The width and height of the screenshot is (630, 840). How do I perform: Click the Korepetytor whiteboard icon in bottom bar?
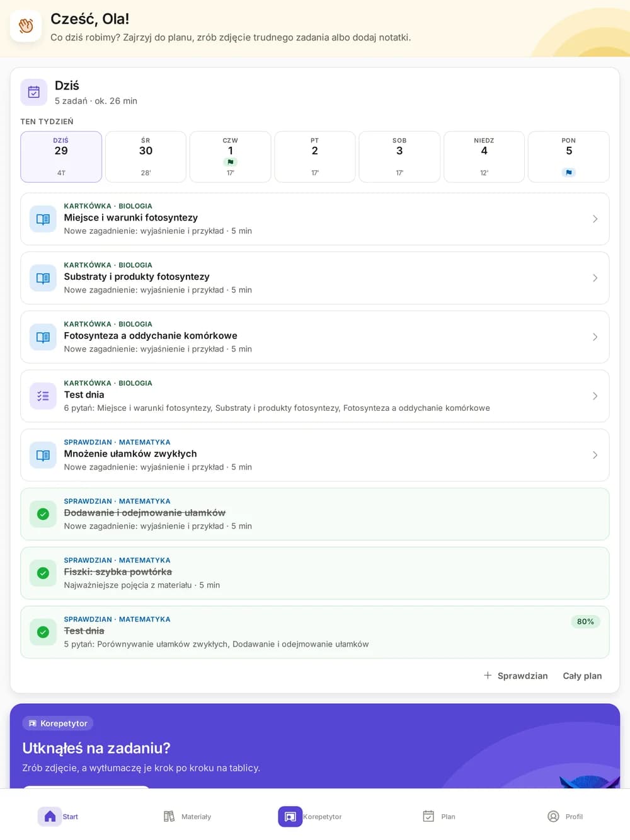(290, 817)
